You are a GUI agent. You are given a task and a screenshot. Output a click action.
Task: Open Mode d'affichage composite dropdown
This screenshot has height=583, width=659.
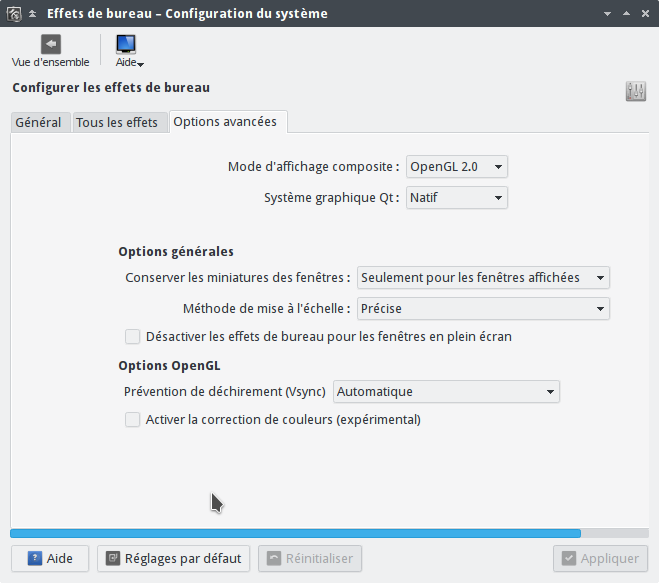[457, 167]
